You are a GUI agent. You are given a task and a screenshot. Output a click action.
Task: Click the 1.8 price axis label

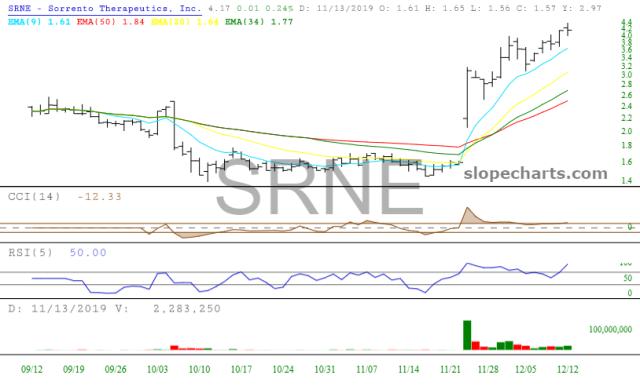(x=627, y=145)
